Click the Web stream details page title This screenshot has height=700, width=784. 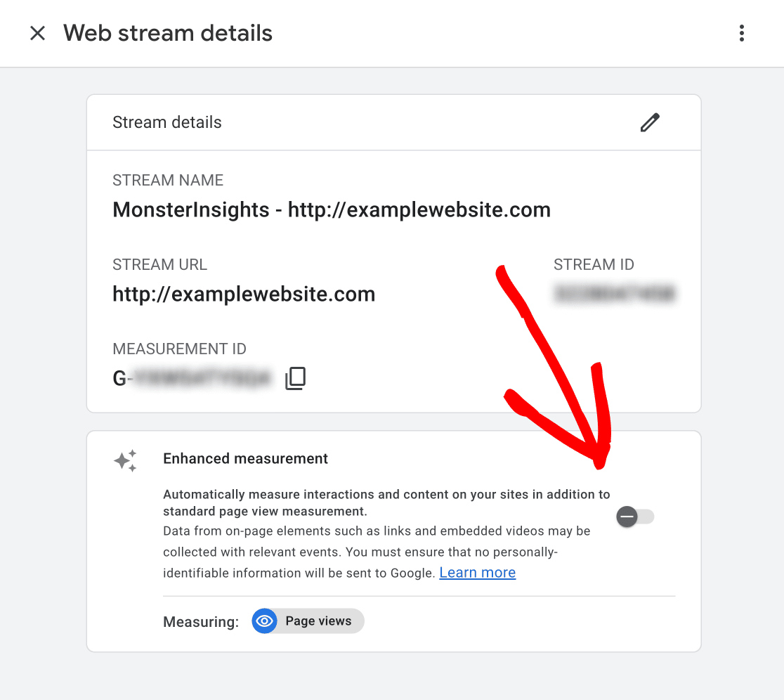coord(168,33)
